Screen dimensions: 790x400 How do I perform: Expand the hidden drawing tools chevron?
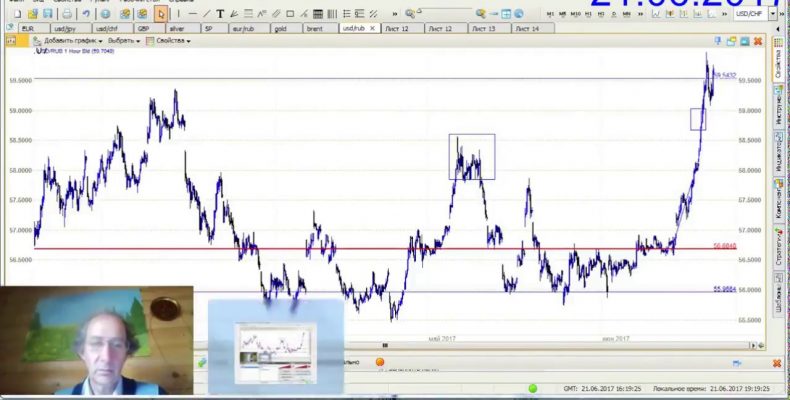pyautogui.click(x=394, y=14)
